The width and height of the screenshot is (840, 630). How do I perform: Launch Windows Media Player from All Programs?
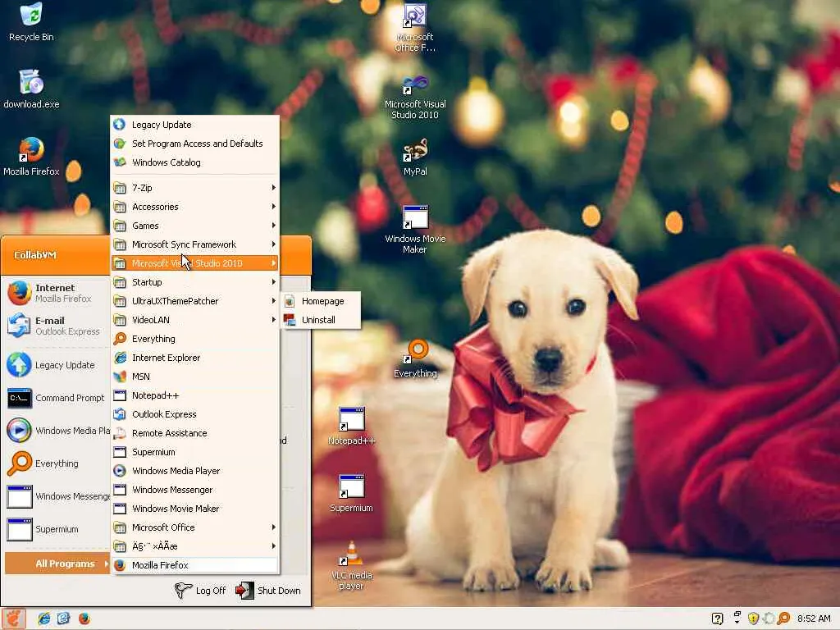click(x=195, y=471)
